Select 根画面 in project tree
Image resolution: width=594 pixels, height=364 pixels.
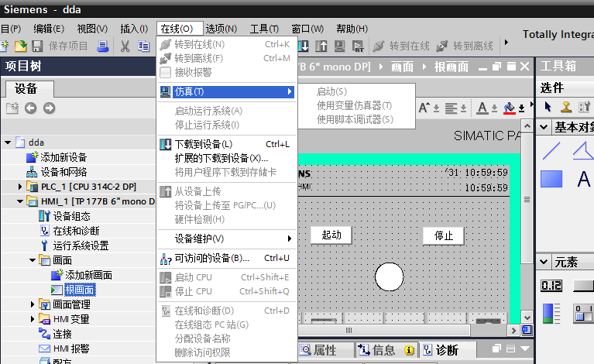point(80,290)
